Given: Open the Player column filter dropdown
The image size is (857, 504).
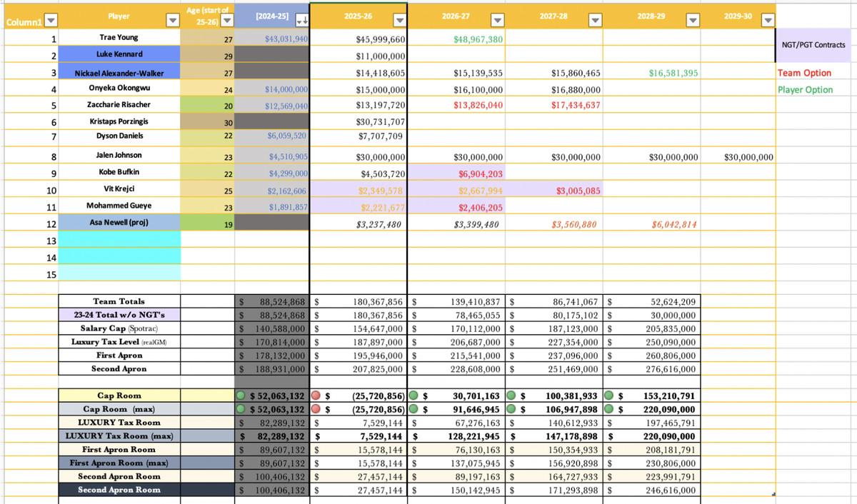Looking at the screenshot, I should 171,20.
